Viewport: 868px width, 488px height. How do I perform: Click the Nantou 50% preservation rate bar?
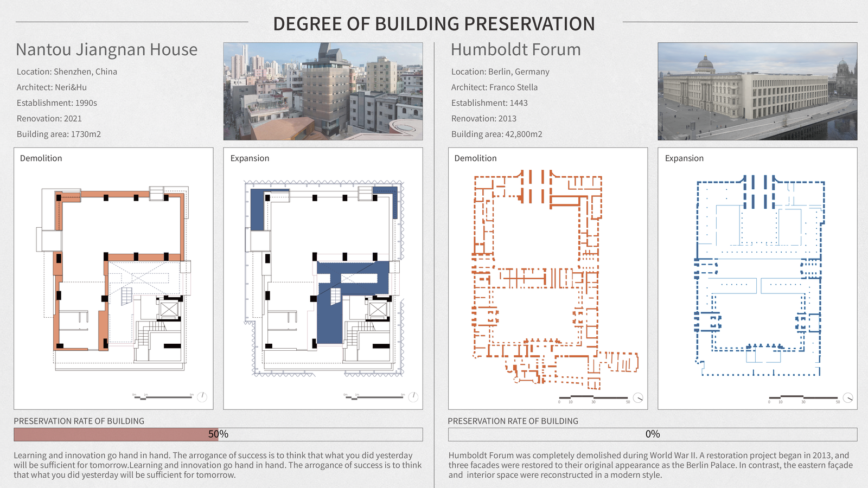click(218, 434)
